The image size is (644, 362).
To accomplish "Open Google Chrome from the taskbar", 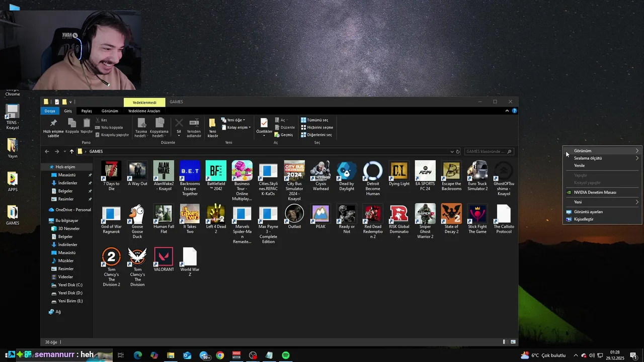I will 220,355.
